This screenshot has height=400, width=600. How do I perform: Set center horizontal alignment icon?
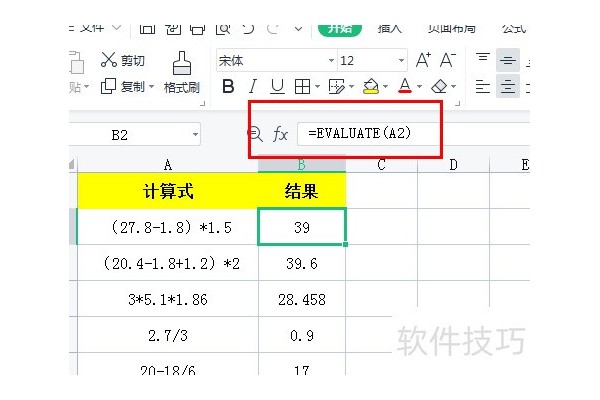(x=508, y=87)
